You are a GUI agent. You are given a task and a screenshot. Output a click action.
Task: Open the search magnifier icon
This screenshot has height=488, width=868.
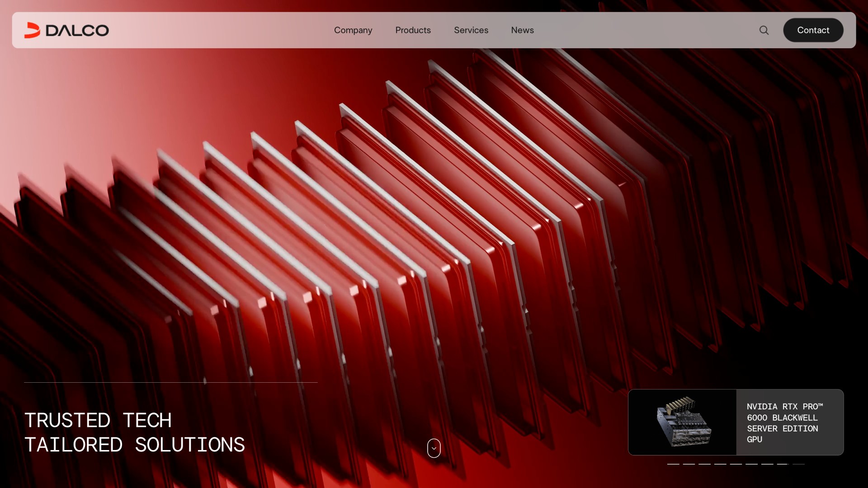point(764,30)
